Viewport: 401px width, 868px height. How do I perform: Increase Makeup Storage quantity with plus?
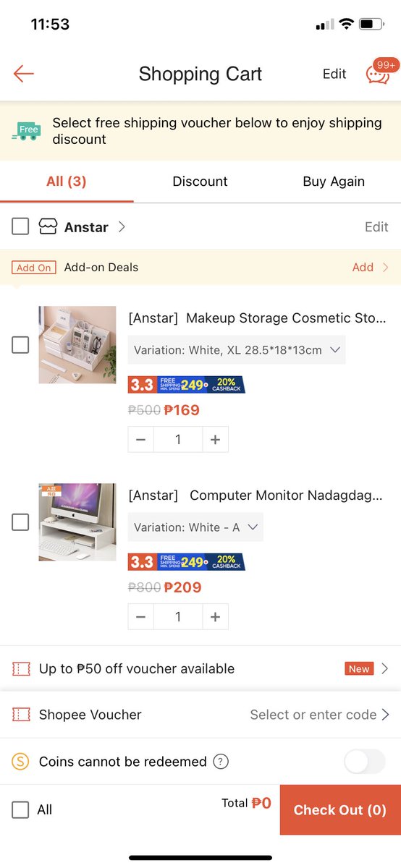tap(215, 440)
